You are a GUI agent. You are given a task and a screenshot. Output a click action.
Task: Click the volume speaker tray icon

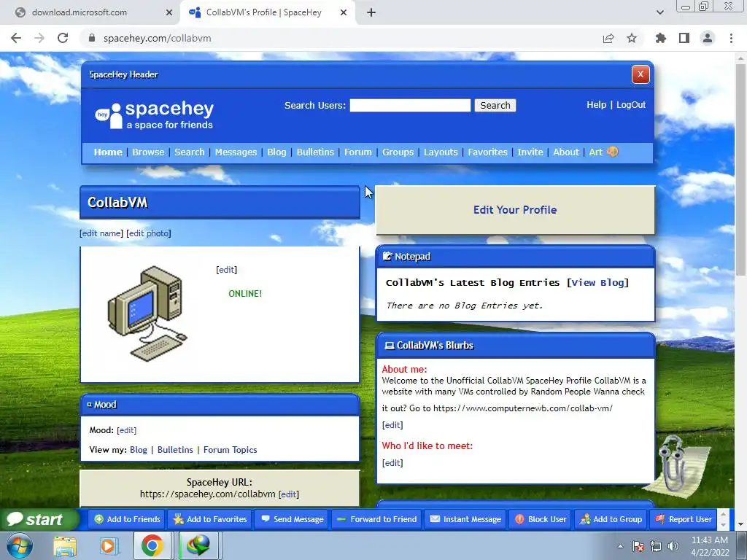tap(673, 546)
